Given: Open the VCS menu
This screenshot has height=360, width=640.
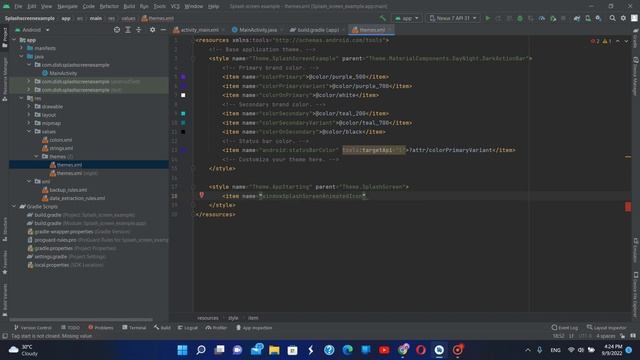Looking at the screenshot, I should coord(175,7).
